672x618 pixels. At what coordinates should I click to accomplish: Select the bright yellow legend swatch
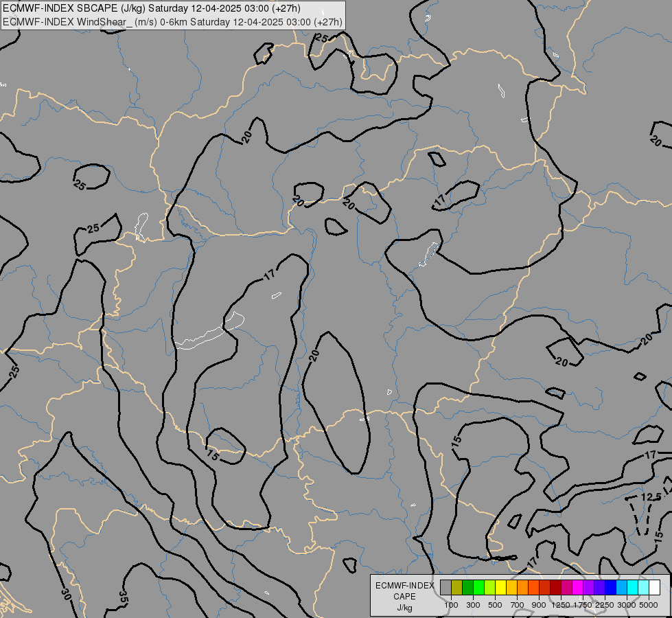500,587
